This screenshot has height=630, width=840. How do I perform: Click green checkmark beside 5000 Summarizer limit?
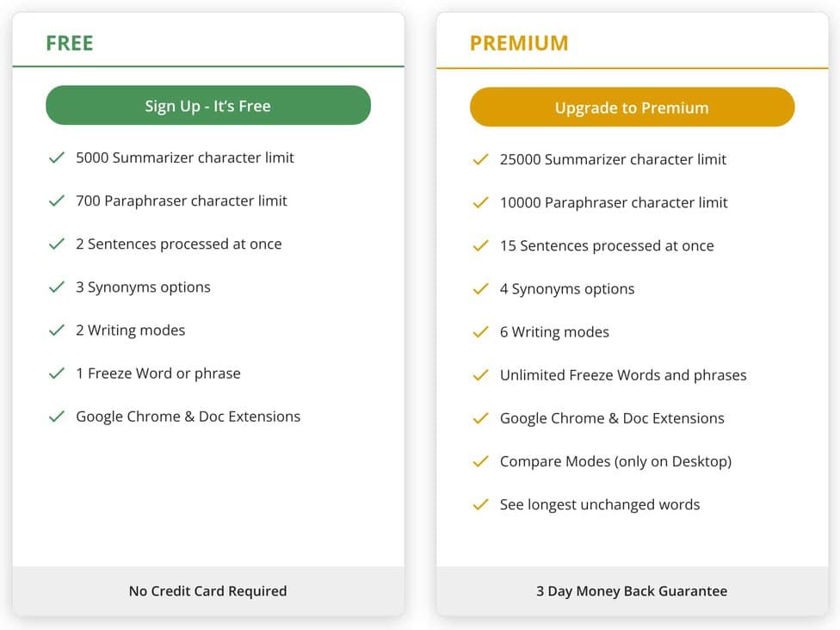tap(57, 157)
